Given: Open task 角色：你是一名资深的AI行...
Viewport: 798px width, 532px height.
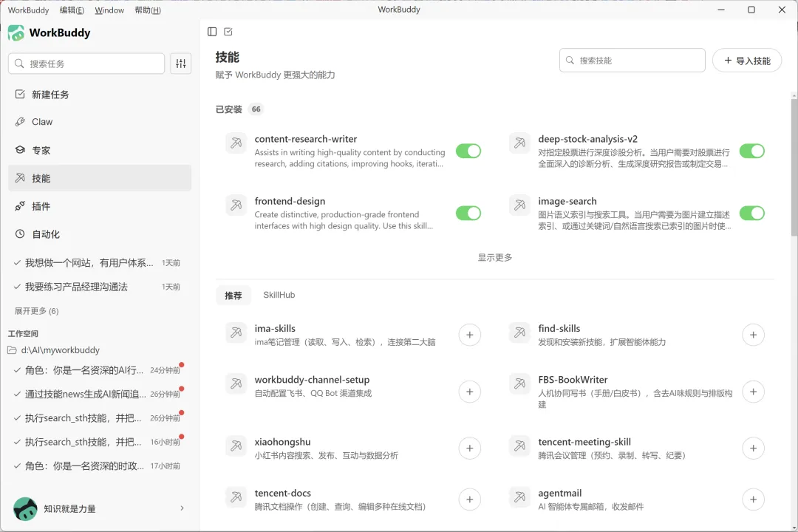Looking at the screenshot, I should (x=98, y=370).
